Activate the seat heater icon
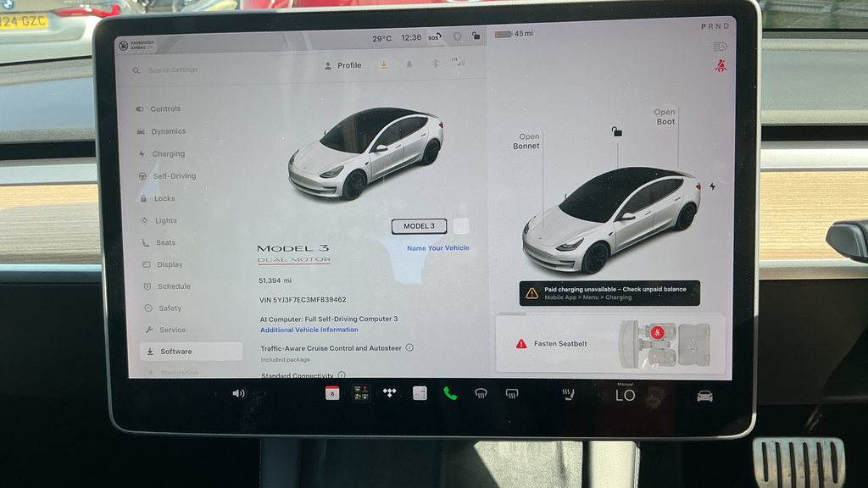The width and height of the screenshot is (868, 488). pyautogui.click(x=568, y=394)
